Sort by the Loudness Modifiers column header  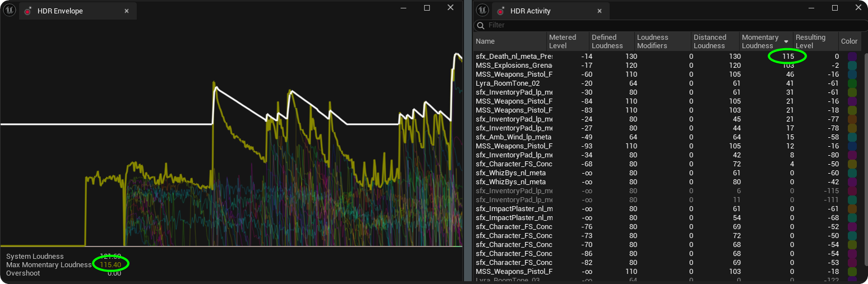click(662, 41)
